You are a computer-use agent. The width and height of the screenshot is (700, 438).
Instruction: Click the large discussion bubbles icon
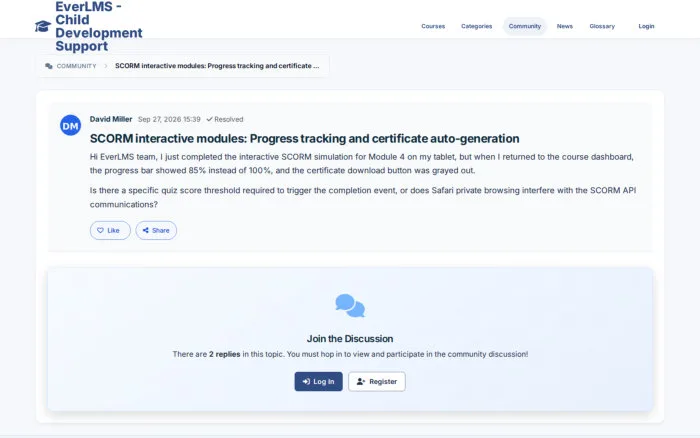[x=350, y=306]
